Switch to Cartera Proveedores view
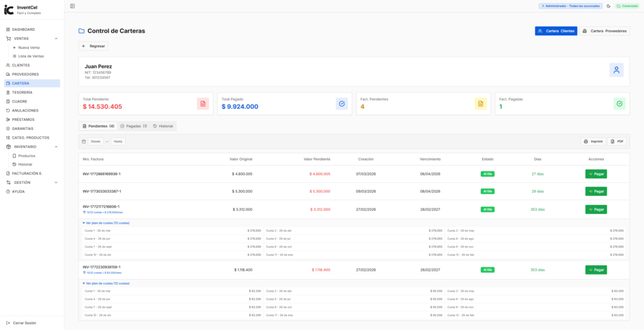This screenshot has width=644, height=330. pyautogui.click(x=604, y=31)
